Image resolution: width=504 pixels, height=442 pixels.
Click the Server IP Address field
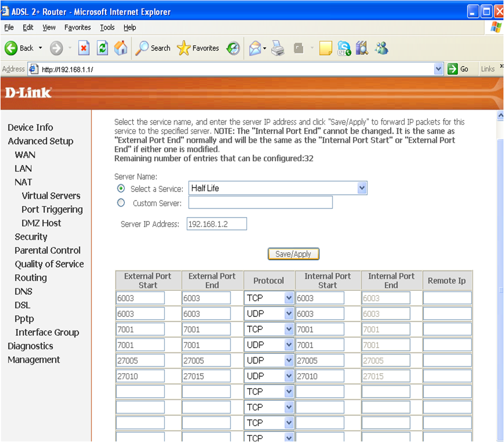(216, 224)
